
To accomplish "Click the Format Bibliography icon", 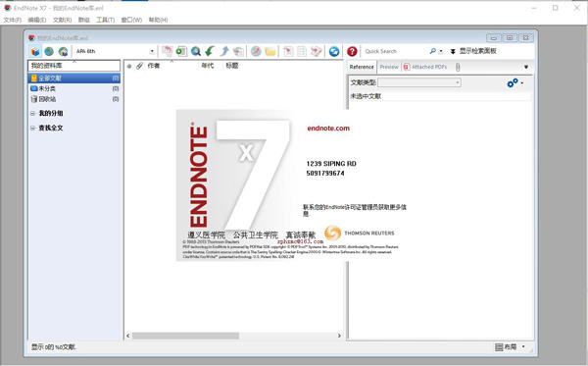I will tap(302, 51).
